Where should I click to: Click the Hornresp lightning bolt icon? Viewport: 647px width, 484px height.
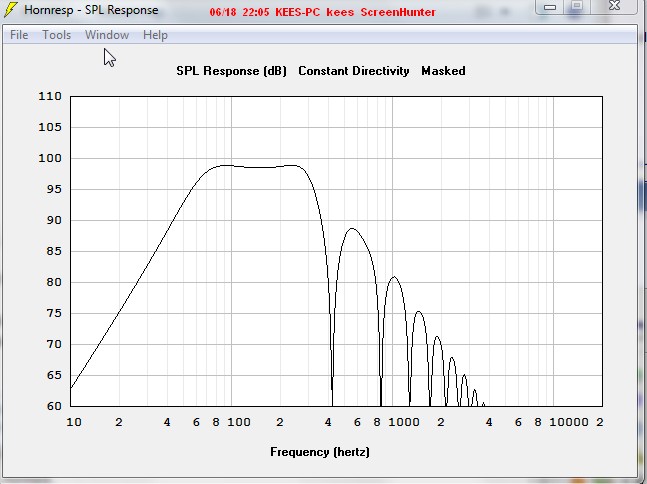pyautogui.click(x=10, y=9)
